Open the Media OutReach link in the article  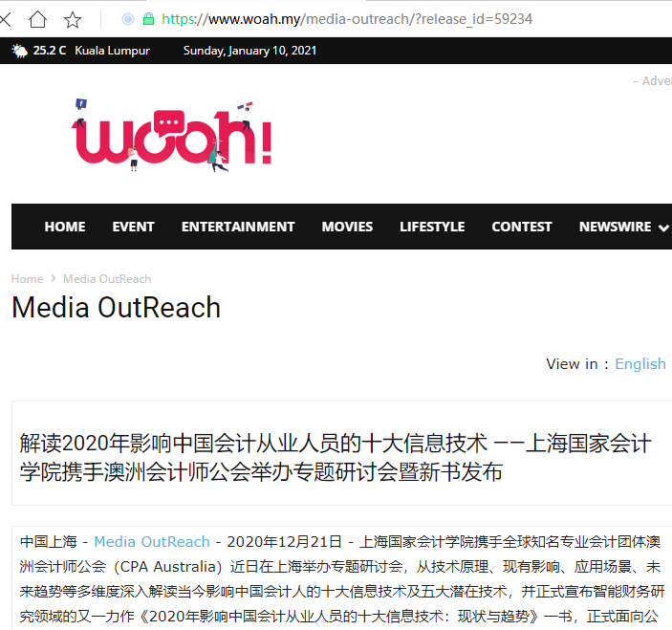[x=151, y=542]
